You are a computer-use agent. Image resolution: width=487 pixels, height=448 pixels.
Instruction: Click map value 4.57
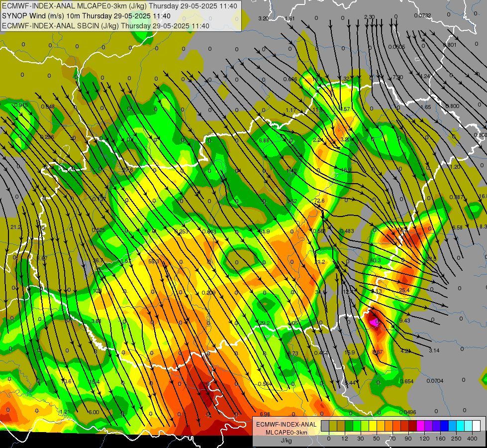(x=345, y=109)
